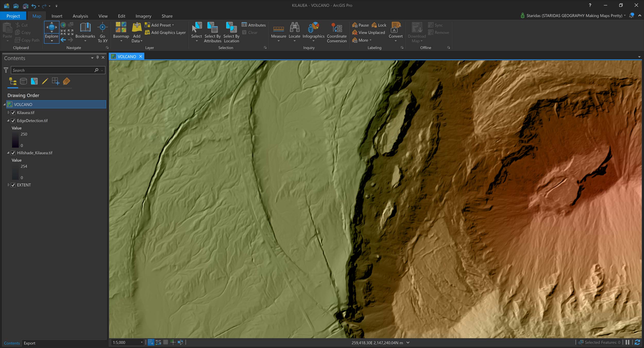The width and height of the screenshot is (644, 348).
Task: Click the EdgeDetection.tif color ramp swatch
Action: pyautogui.click(x=15, y=140)
